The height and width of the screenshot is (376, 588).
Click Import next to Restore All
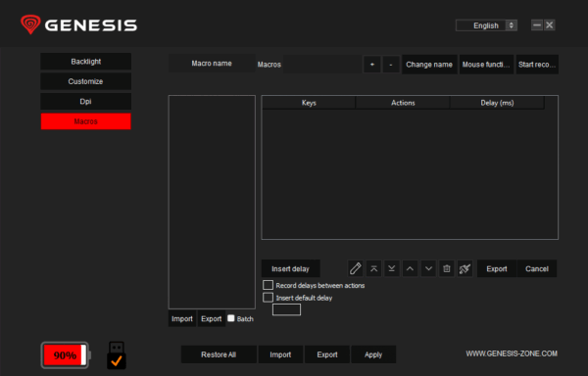tap(280, 354)
